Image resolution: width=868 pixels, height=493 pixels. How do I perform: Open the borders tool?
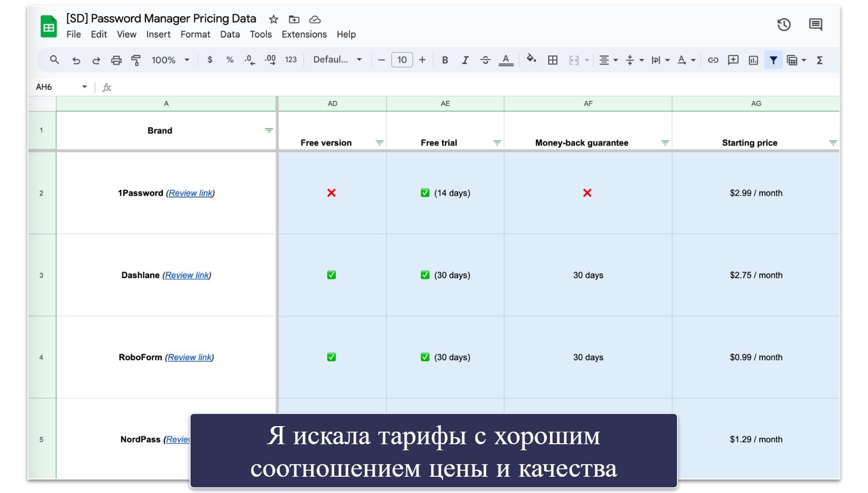553,60
